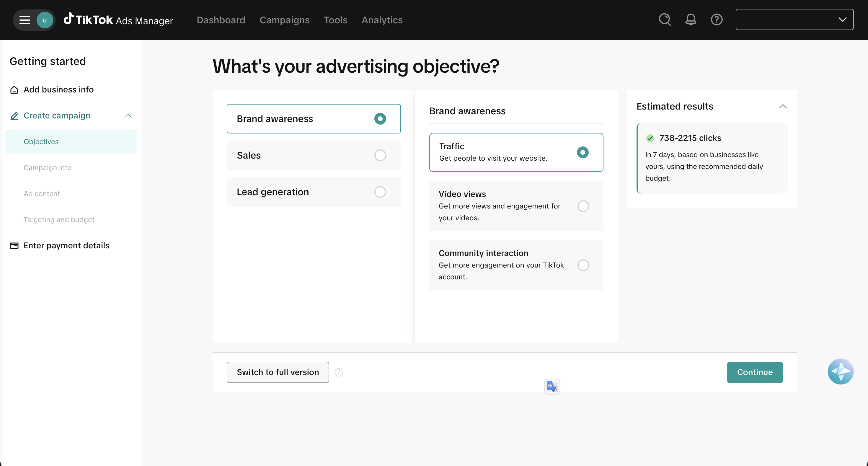The height and width of the screenshot is (466, 868).
Task: Go to the Campaigns menu
Action: (x=284, y=20)
